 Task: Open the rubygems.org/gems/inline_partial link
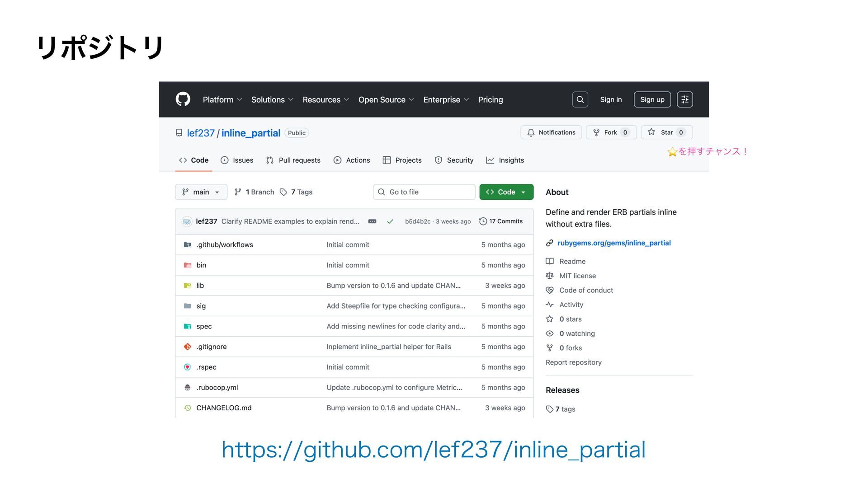click(613, 243)
